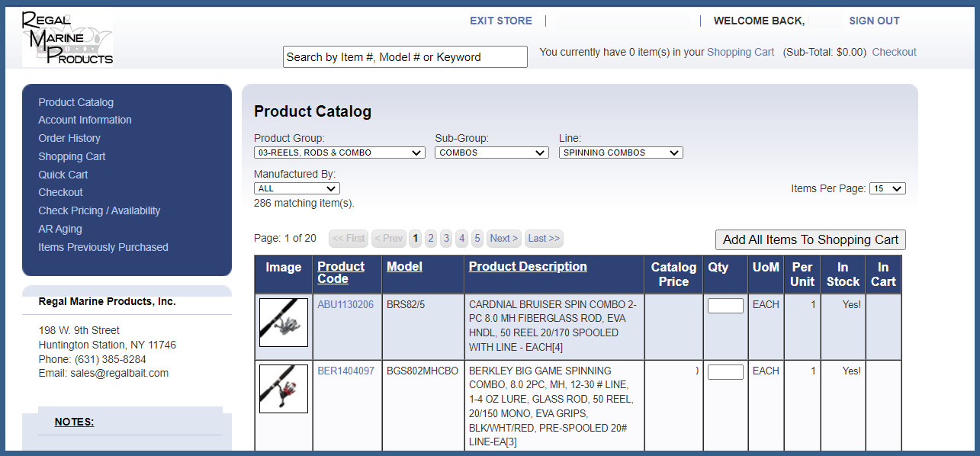Click the Shopping Cart link in the header
Screen dimensions: 980x456
(741, 52)
